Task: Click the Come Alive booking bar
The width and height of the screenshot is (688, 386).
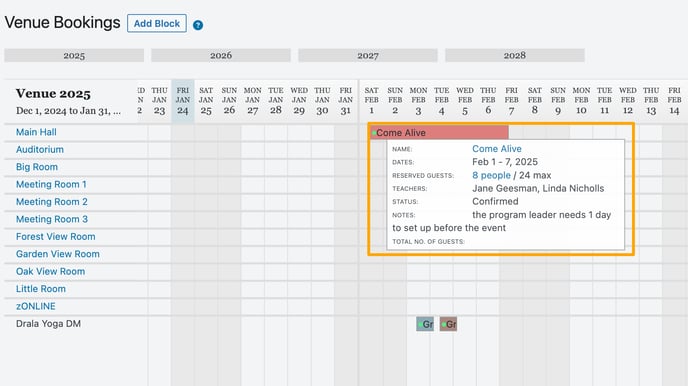Action: coord(439,132)
